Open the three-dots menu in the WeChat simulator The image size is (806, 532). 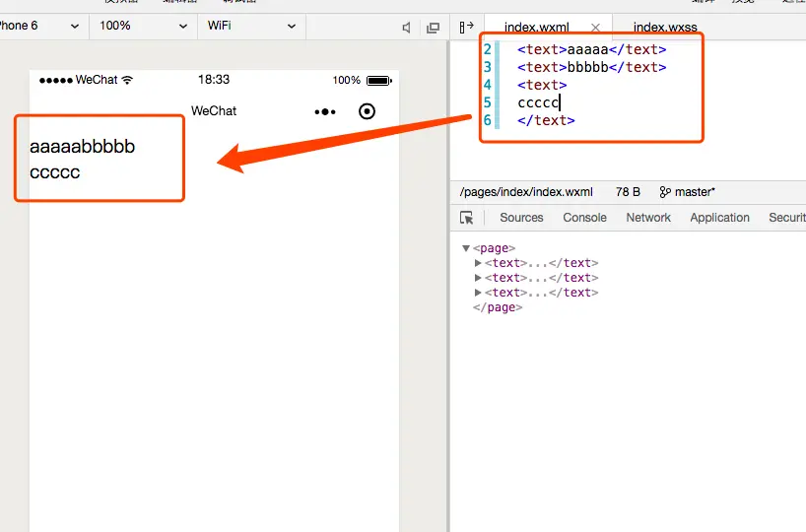pyautogui.click(x=325, y=111)
